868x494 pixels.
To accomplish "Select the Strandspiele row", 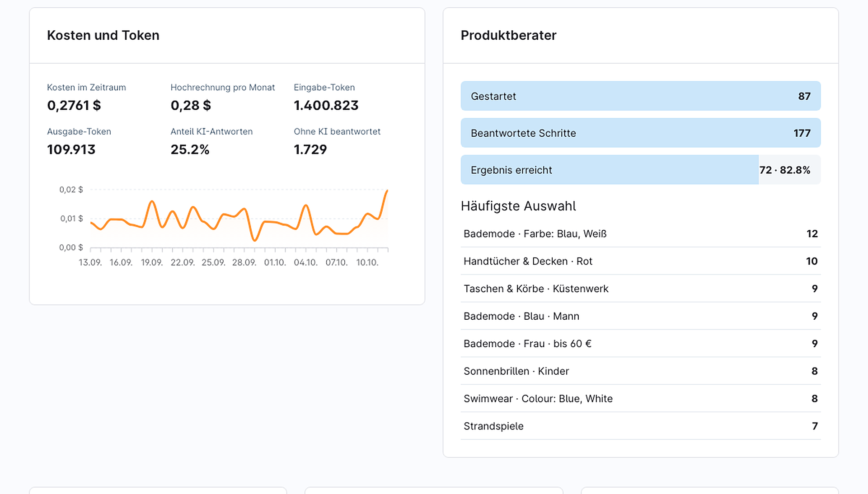I will coord(640,426).
